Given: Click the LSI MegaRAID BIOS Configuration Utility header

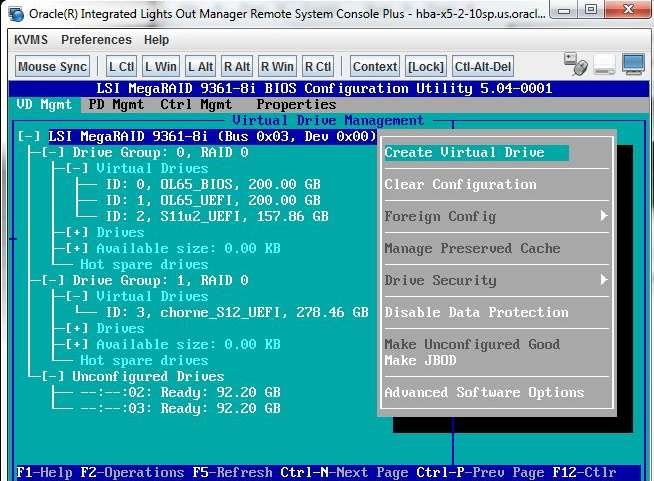Looking at the screenshot, I should (x=324, y=88).
